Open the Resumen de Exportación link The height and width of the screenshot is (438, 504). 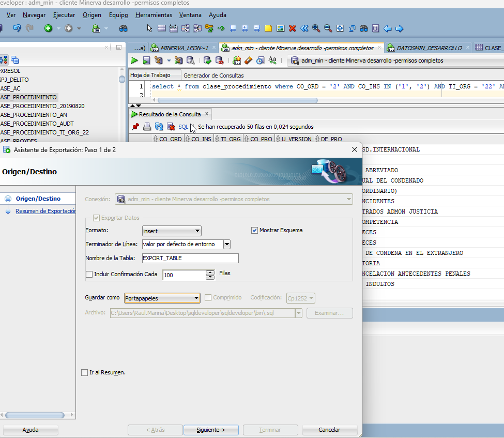point(45,211)
